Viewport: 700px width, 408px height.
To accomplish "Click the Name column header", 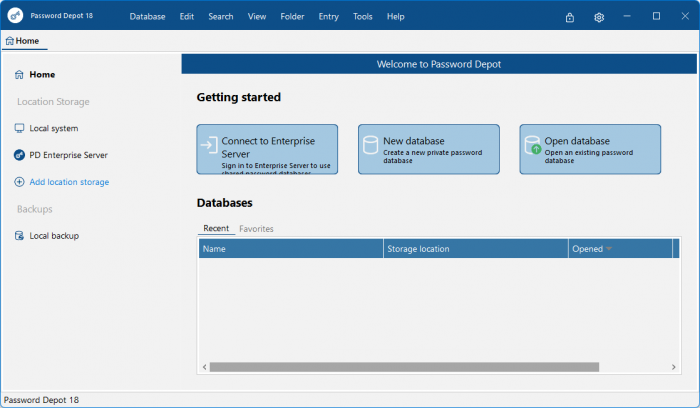I will (x=290, y=249).
